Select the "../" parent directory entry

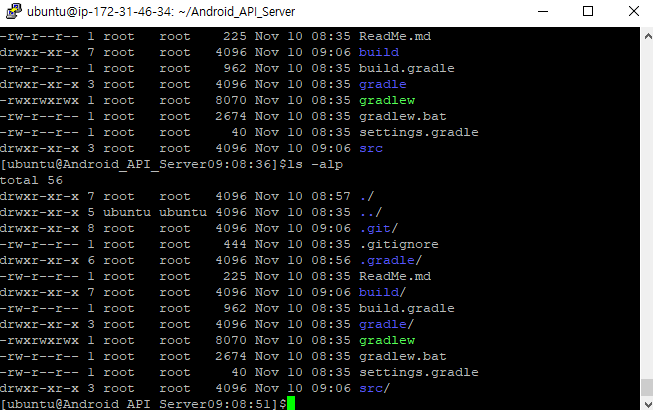pyautogui.click(x=370, y=212)
